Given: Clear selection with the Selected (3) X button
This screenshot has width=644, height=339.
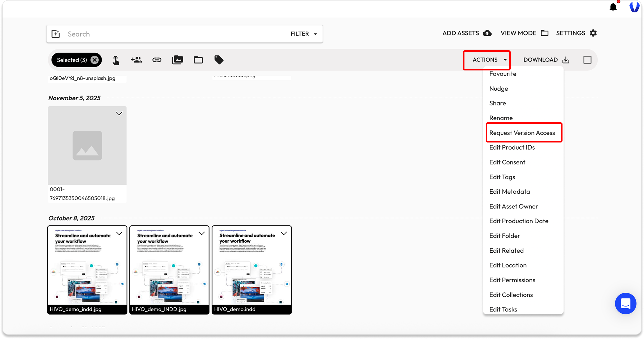Looking at the screenshot, I should (x=94, y=60).
